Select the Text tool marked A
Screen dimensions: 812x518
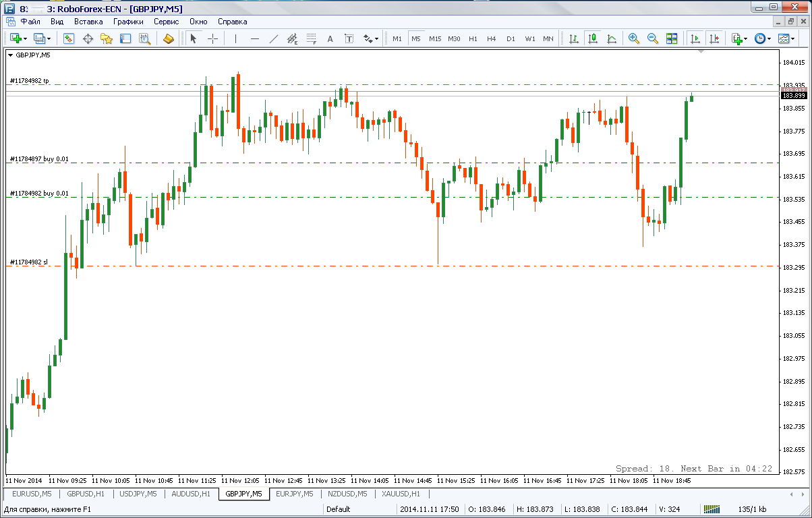[330, 38]
